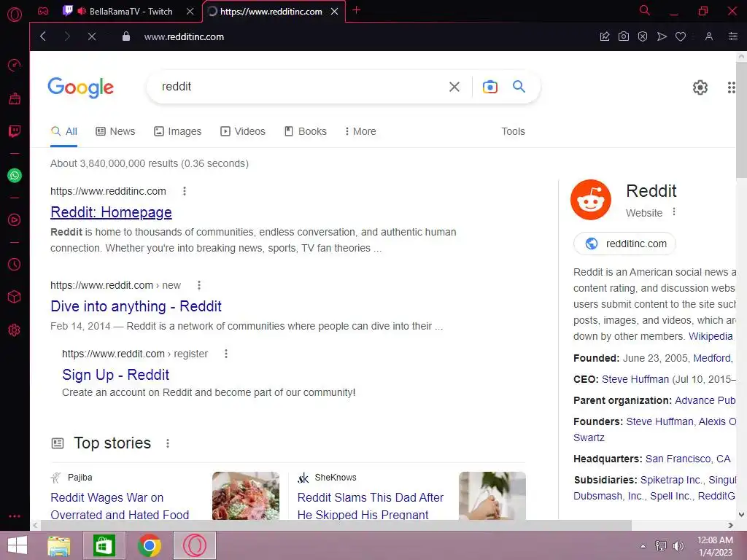
Task: Open sidebar three-dot setup menu
Action: pyautogui.click(x=15, y=516)
